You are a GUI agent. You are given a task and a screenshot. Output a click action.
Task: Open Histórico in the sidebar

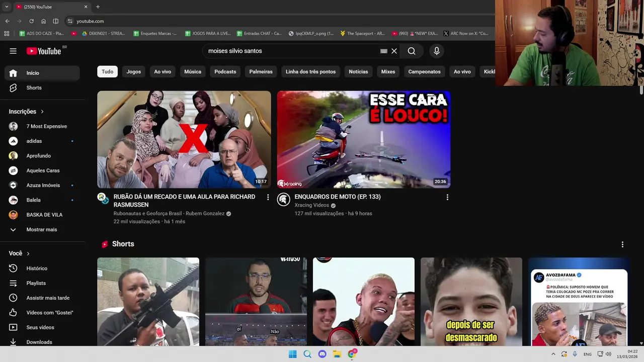[42, 268]
